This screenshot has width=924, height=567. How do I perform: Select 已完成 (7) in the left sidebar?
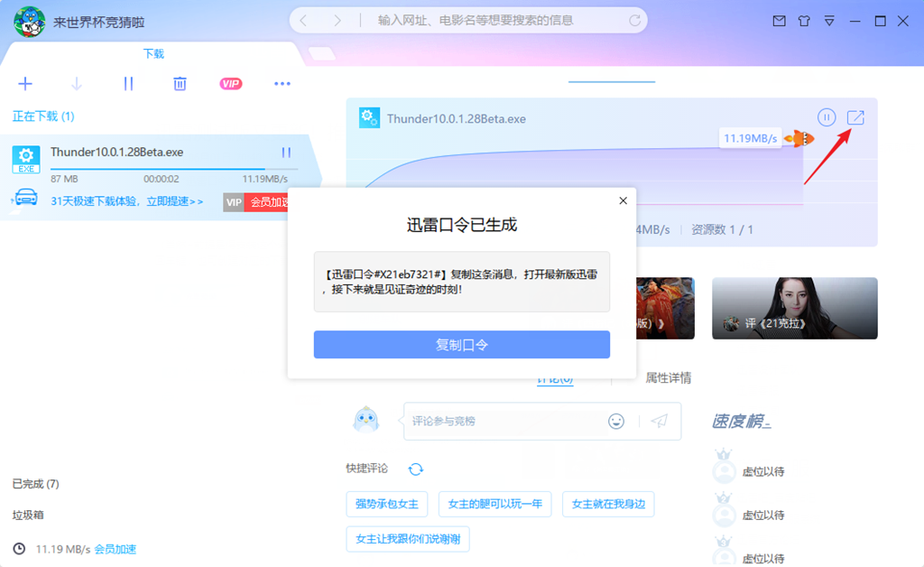36,483
